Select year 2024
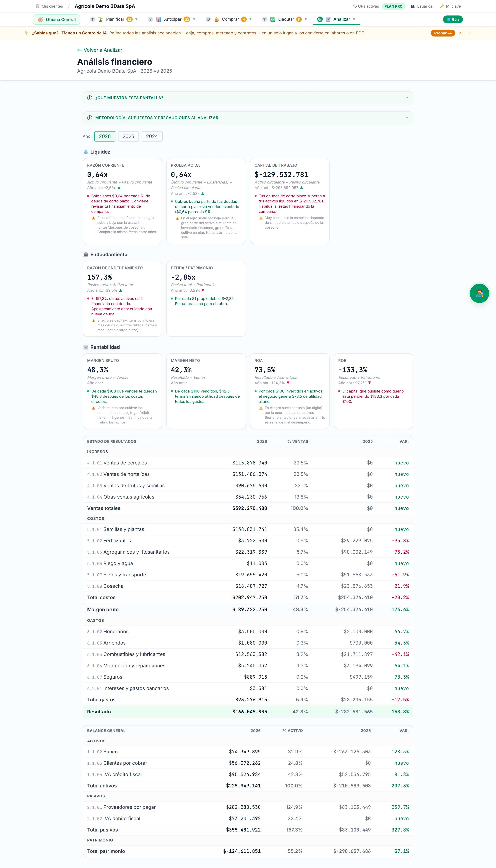 pyautogui.click(x=152, y=136)
